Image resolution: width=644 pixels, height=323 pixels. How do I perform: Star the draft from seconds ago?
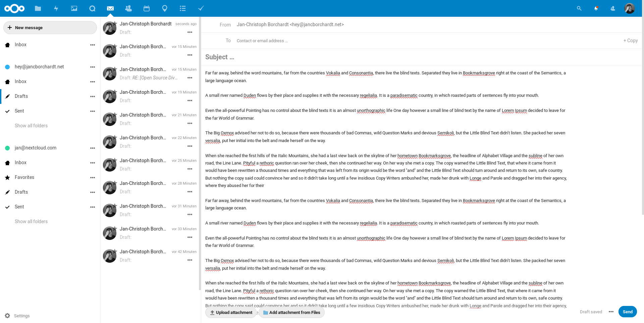click(115, 23)
